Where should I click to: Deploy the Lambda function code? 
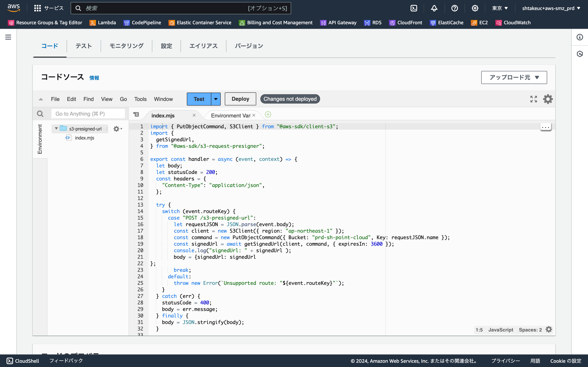point(240,99)
